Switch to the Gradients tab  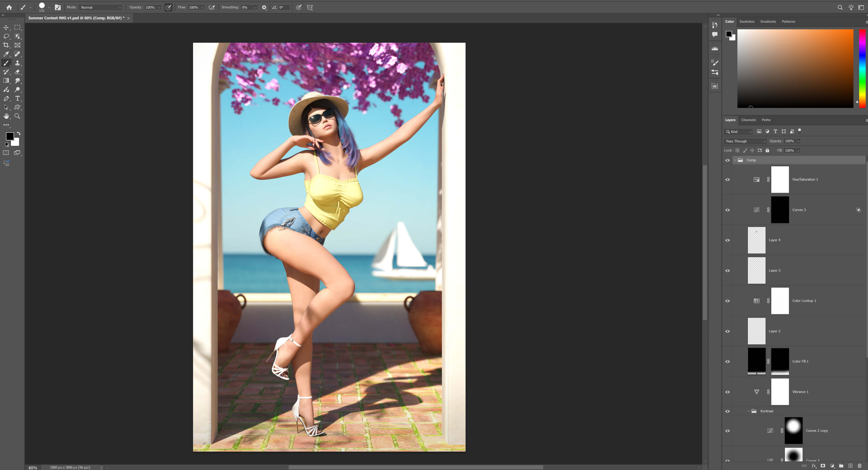pos(768,21)
